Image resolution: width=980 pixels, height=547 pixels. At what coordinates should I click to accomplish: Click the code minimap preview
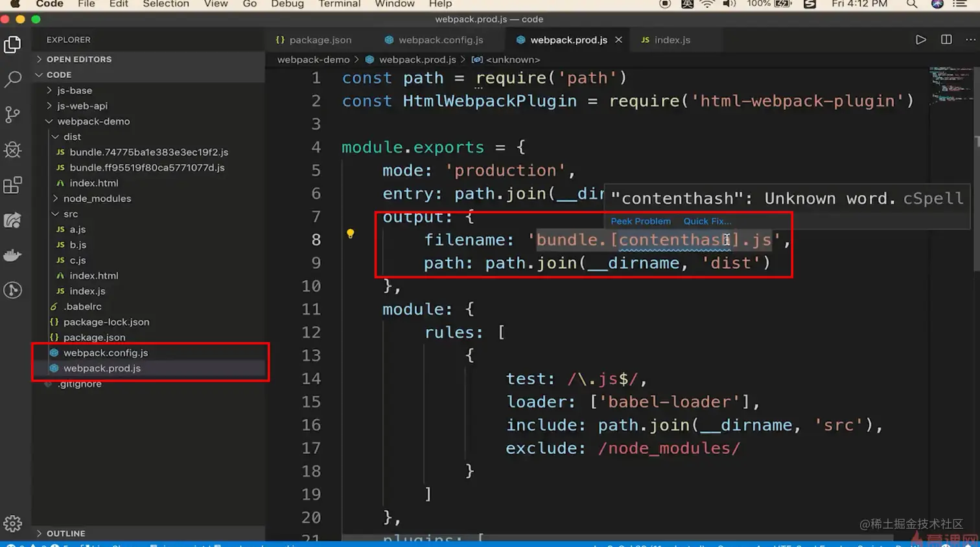(951, 86)
